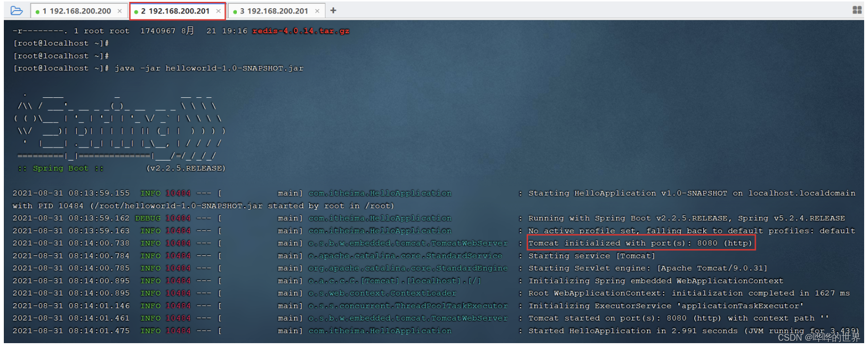The image size is (868, 347).
Task: Click the Spring Boot label text
Action: pyautogui.click(x=61, y=168)
